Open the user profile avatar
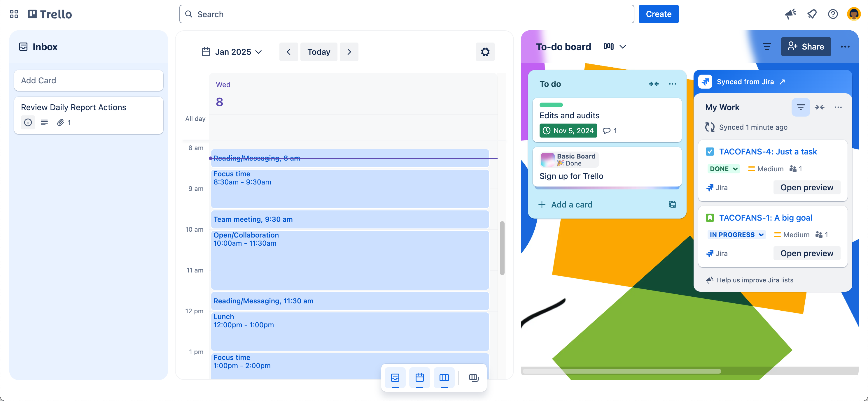Viewport: 868px width, 401px height. pos(853,14)
